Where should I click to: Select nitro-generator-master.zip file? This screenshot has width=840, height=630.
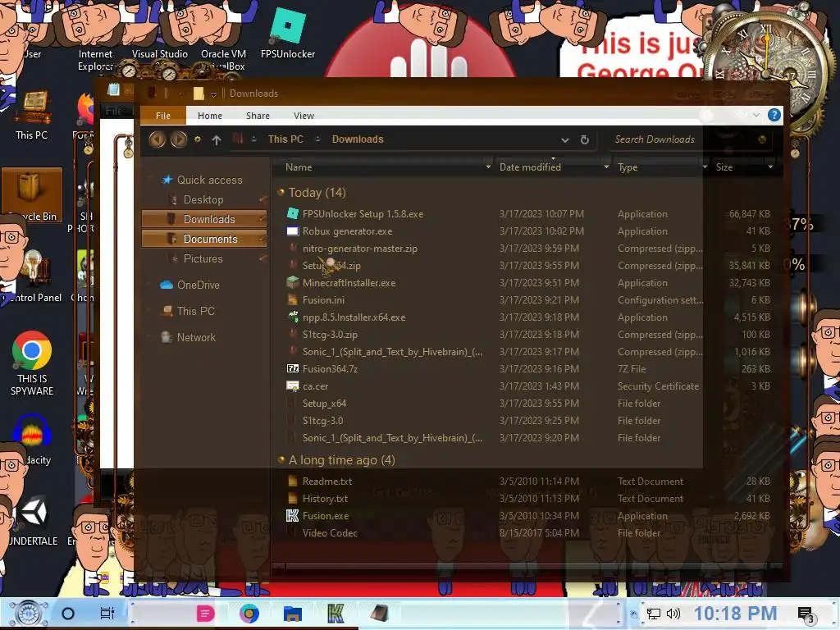tap(359, 249)
